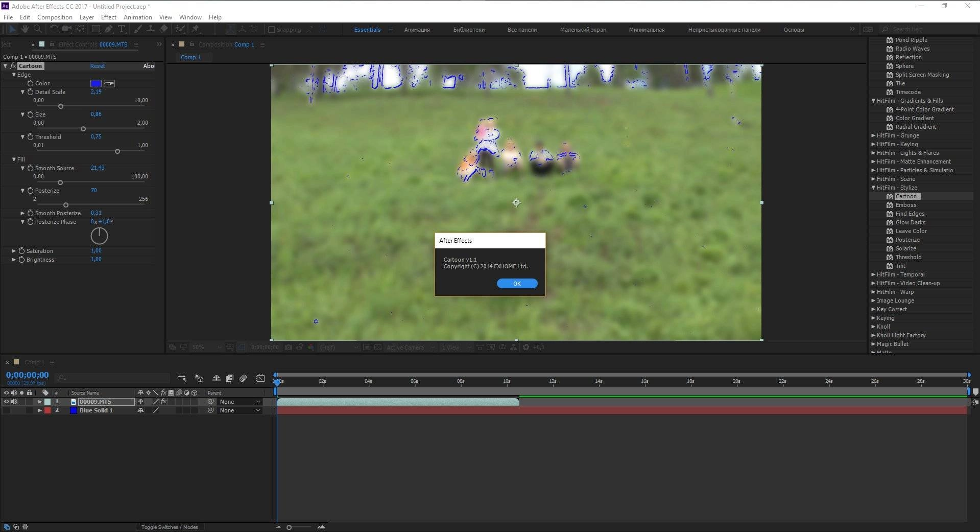Collapse the Fill property group
The image size is (980, 532).
point(14,159)
